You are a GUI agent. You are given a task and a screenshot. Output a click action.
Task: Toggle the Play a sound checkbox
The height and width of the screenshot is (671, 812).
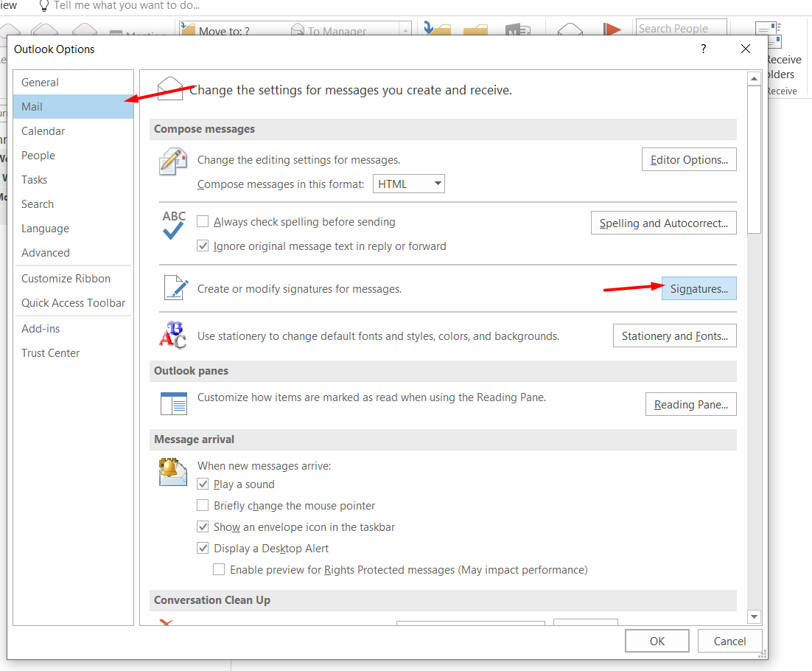[x=203, y=484]
